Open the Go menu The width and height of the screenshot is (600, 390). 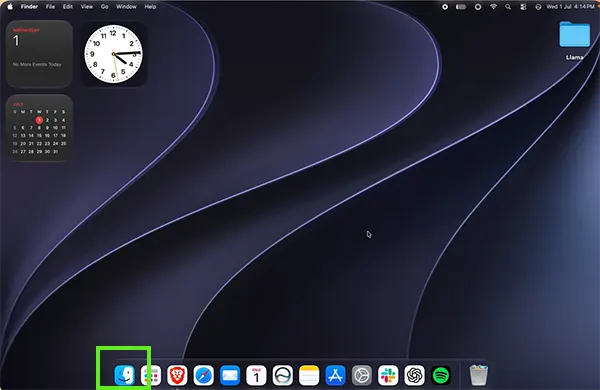pos(104,7)
